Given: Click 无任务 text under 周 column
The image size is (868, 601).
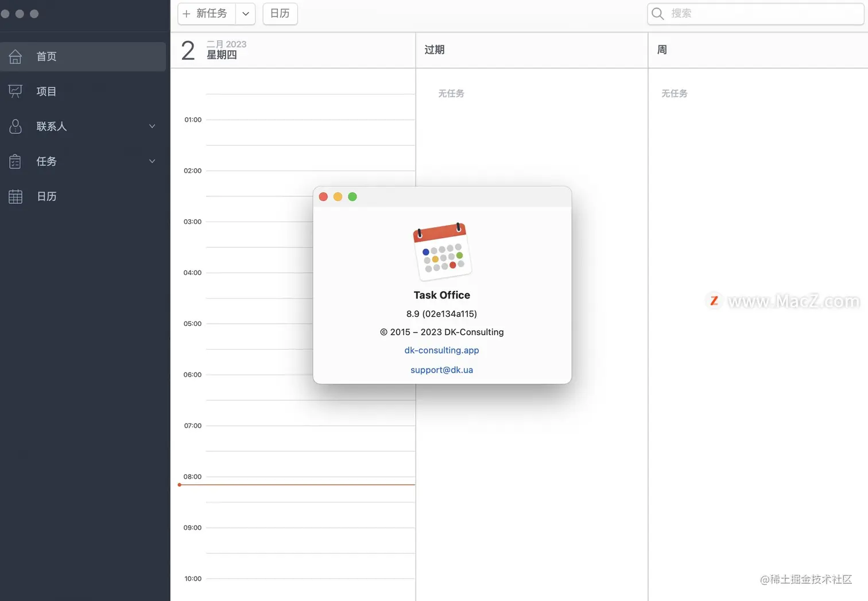Looking at the screenshot, I should coord(675,93).
